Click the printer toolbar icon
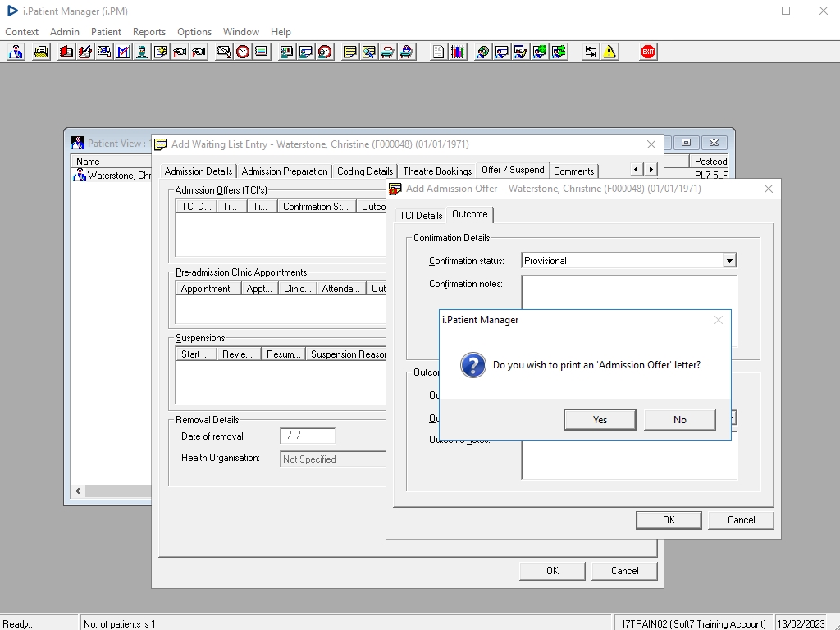The height and width of the screenshot is (630, 840). (41, 52)
